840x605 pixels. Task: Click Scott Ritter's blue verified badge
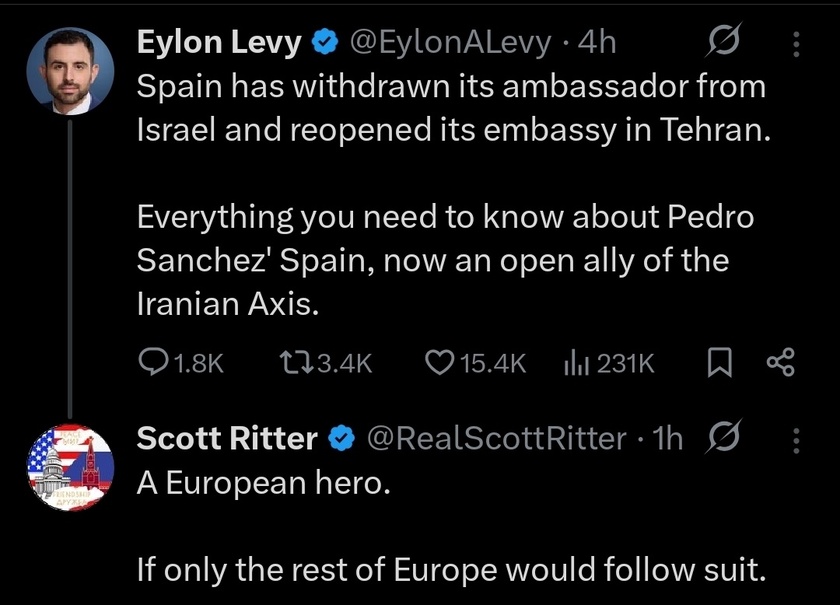tap(341, 437)
